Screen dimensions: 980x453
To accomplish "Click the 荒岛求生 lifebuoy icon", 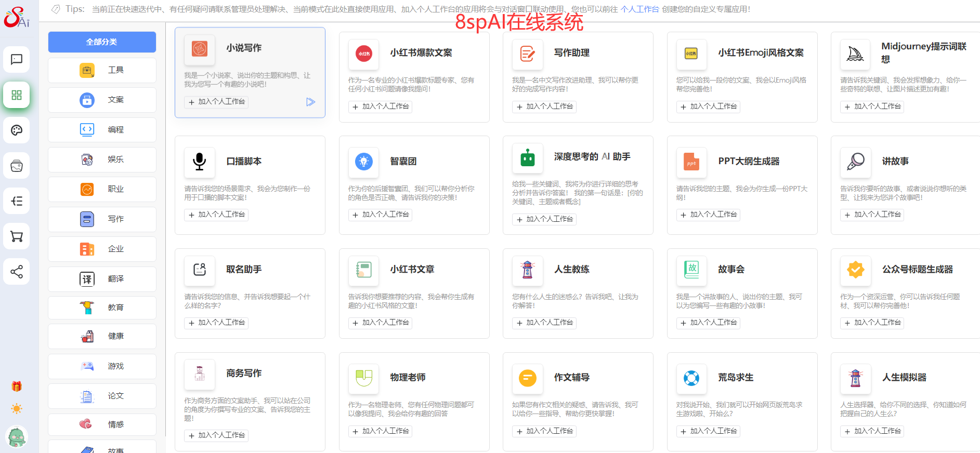I will (x=691, y=378).
